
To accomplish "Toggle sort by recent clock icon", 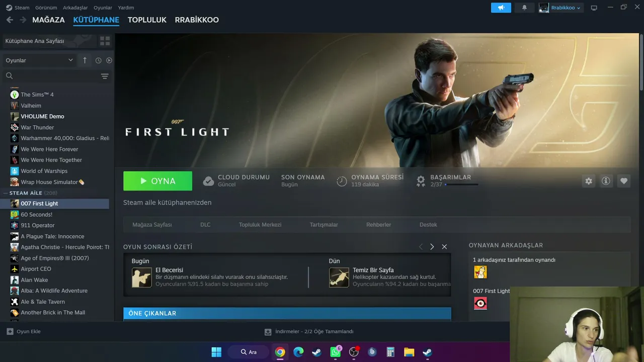I will (98, 60).
